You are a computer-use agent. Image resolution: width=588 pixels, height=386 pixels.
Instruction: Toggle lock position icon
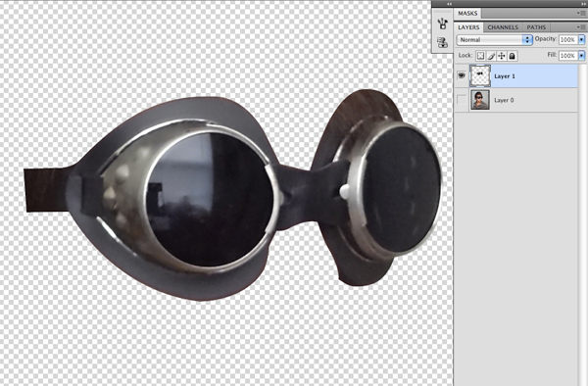[x=502, y=56]
